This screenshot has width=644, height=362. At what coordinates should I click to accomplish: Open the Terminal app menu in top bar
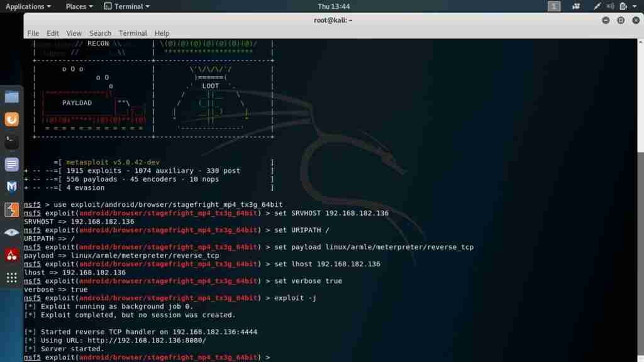pos(127,6)
